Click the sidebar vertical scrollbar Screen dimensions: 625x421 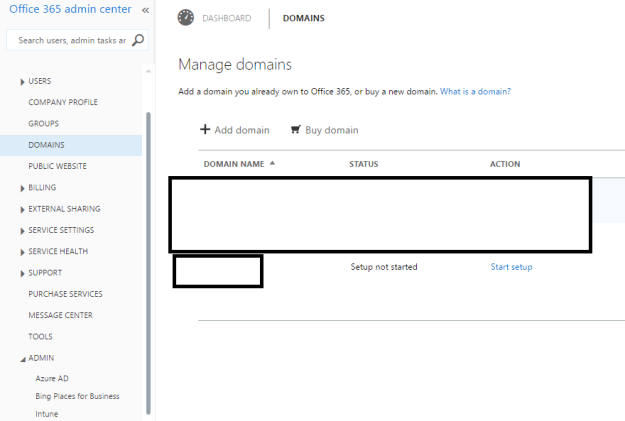148,263
